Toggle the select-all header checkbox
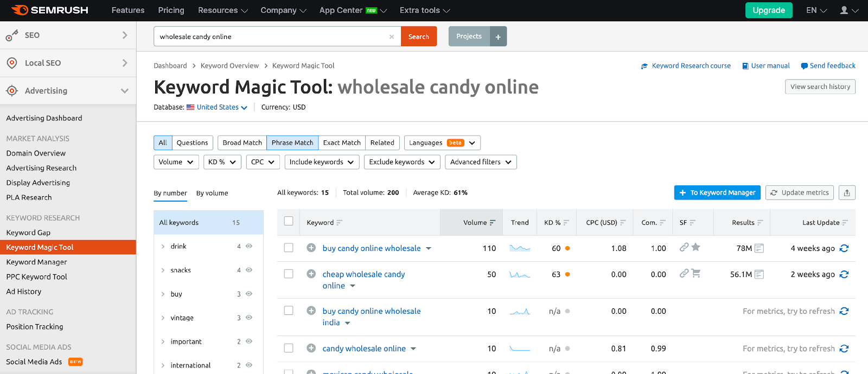 pos(289,221)
